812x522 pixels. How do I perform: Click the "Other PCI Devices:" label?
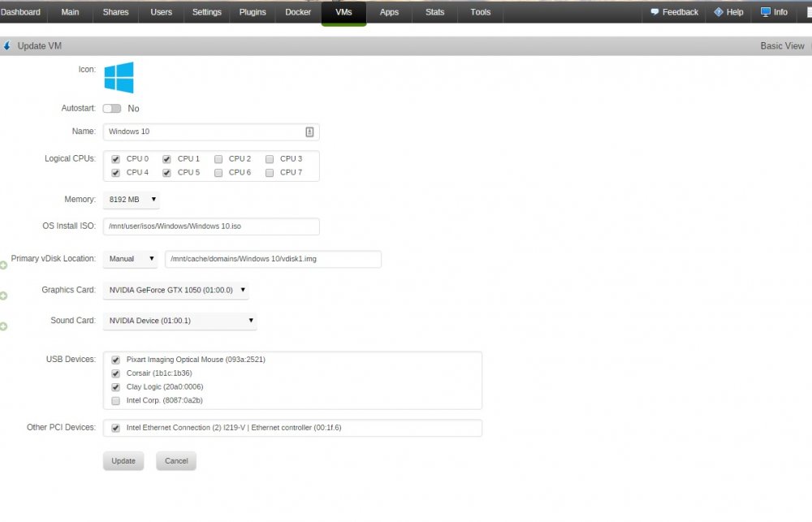pos(61,427)
